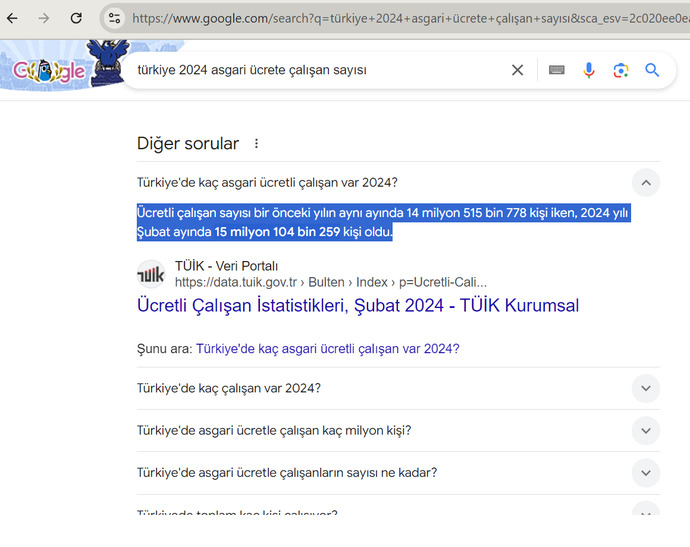Click the highlighted answer text about ücretli çalışan
690x547 pixels.
[384, 222]
